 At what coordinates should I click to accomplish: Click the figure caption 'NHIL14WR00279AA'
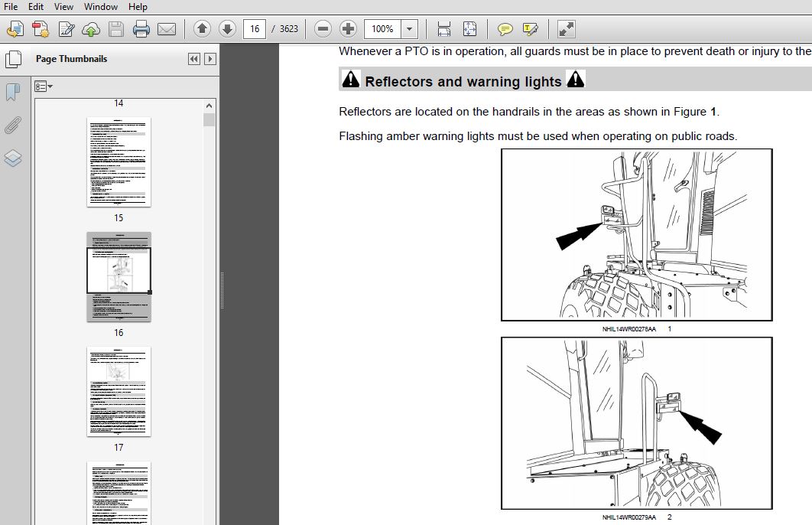click(x=628, y=517)
